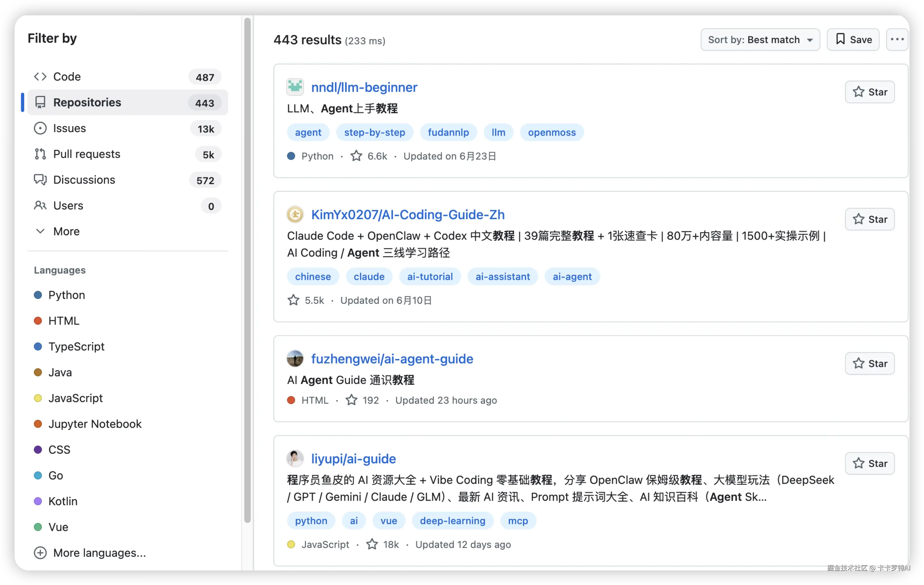This screenshot has height=585, width=924.
Task: Click the fudannlp topic tag
Action: [448, 132]
